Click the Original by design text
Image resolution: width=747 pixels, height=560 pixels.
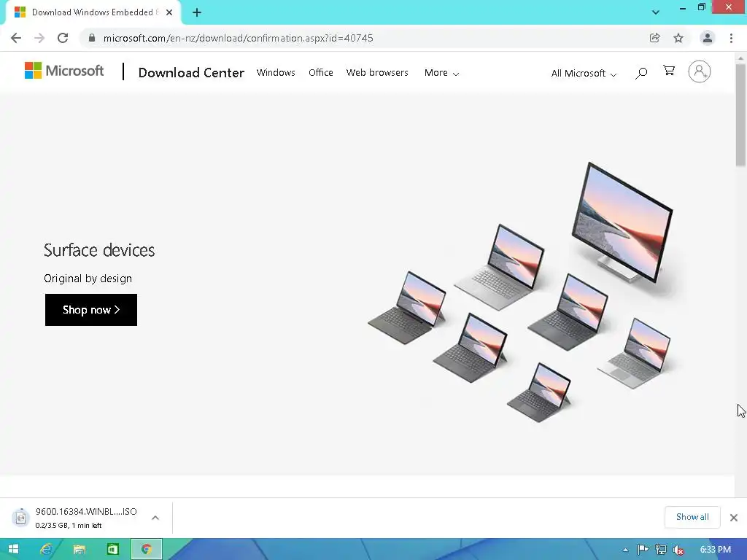point(88,279)
